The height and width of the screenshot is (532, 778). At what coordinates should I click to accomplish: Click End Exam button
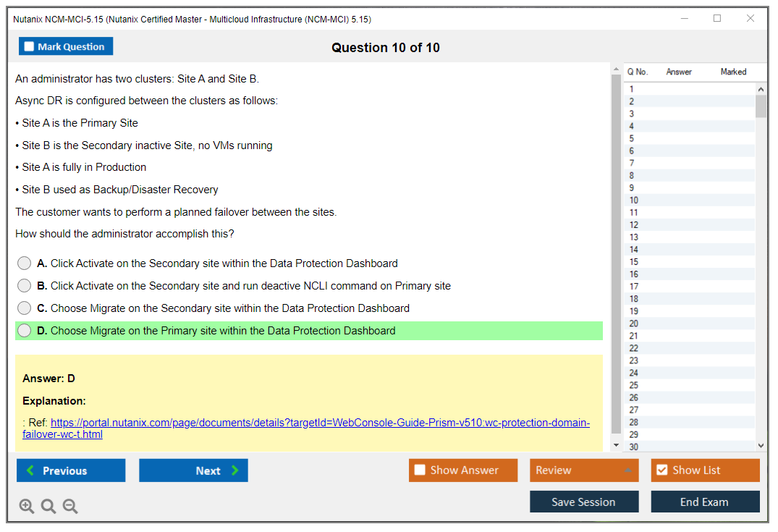705,502
